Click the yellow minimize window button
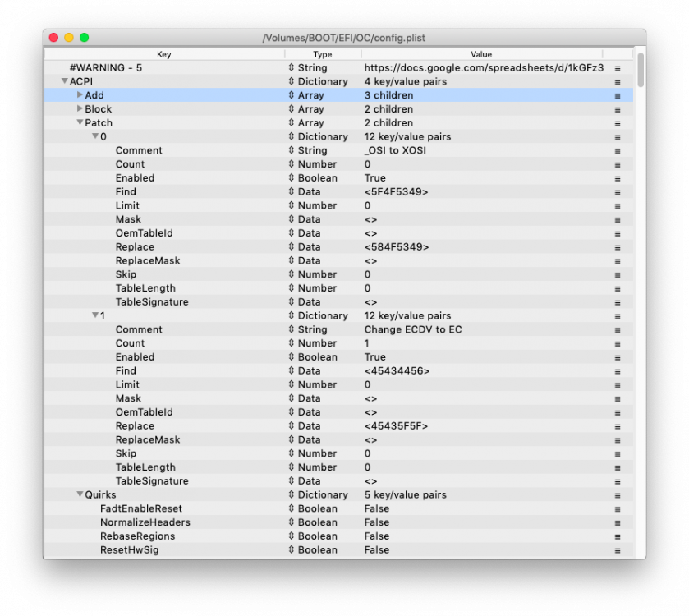The image size is (689, 616). pos(69,37)
